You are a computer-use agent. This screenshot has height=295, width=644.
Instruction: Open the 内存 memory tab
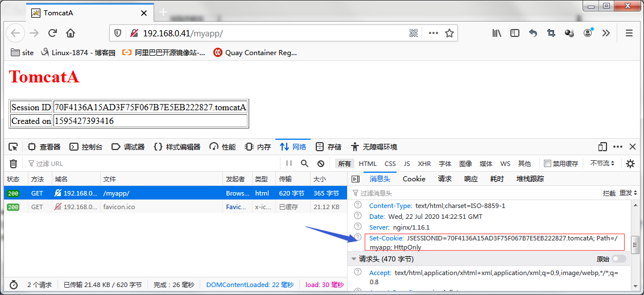point(258,147)
